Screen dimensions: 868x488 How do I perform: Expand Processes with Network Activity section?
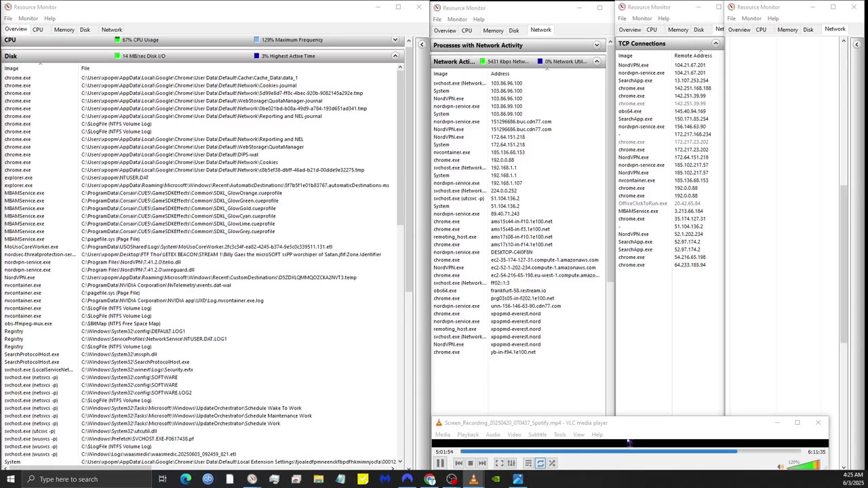[597, 45]
